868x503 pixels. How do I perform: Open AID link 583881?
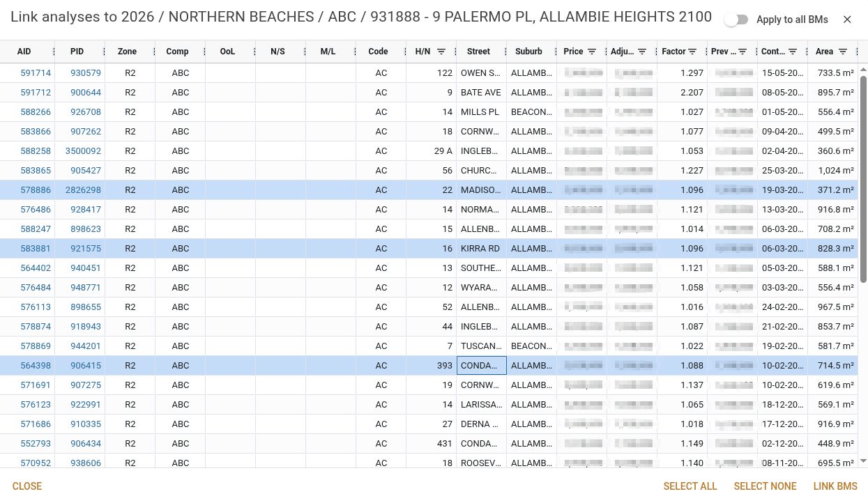(36, 248)
